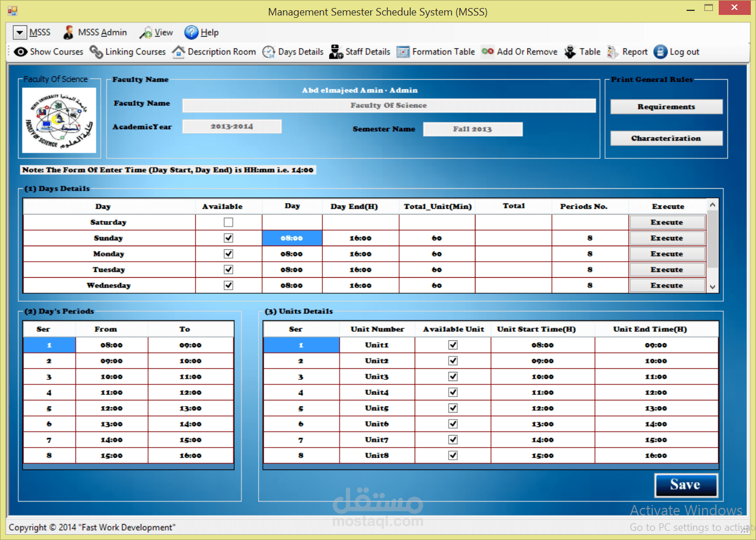756x540 pixels.
Task: Select Tuesday's total unit 60 cell
Action: pos(437,270)
